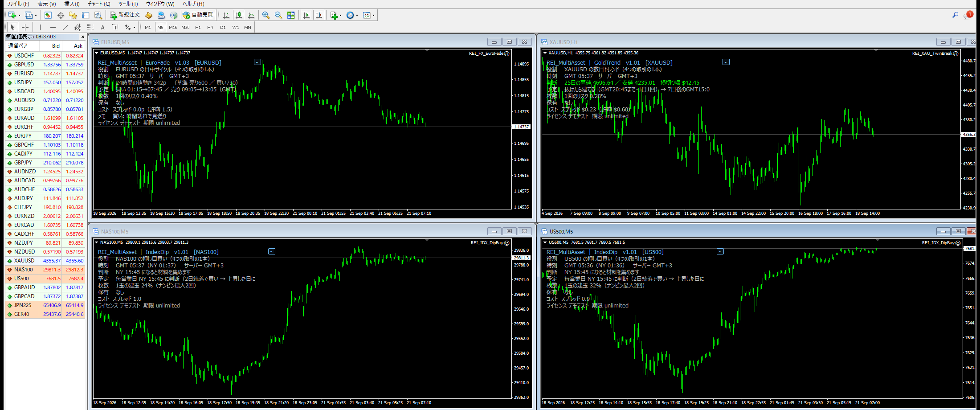Select the Trendline drawing tool
The image size is (980, 410).
[65, 27]
